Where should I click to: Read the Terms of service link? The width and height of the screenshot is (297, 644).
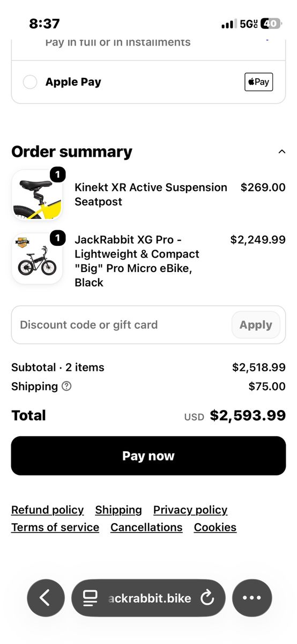[x=55, y=527]
